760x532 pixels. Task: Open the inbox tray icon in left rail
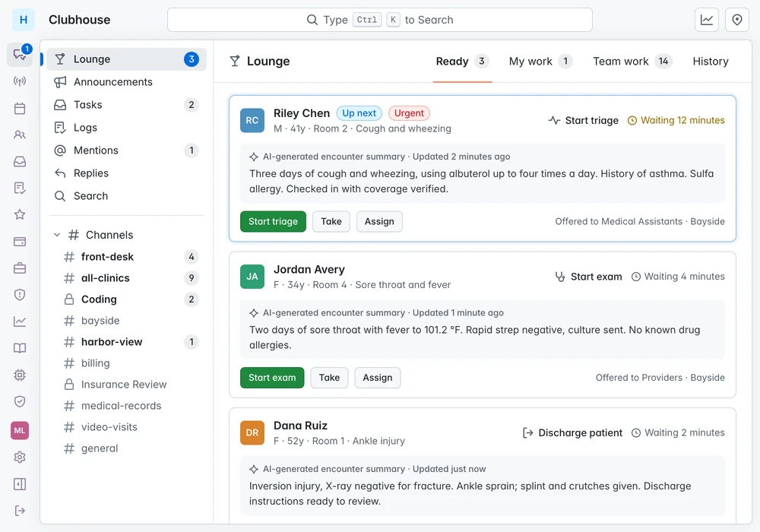[x=20, y=161]
